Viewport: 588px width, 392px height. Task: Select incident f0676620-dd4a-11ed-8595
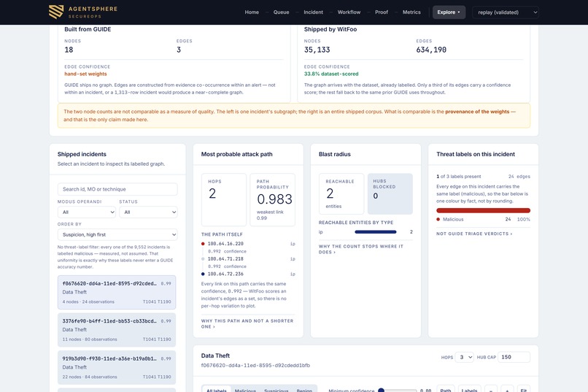tap(117, 292)
